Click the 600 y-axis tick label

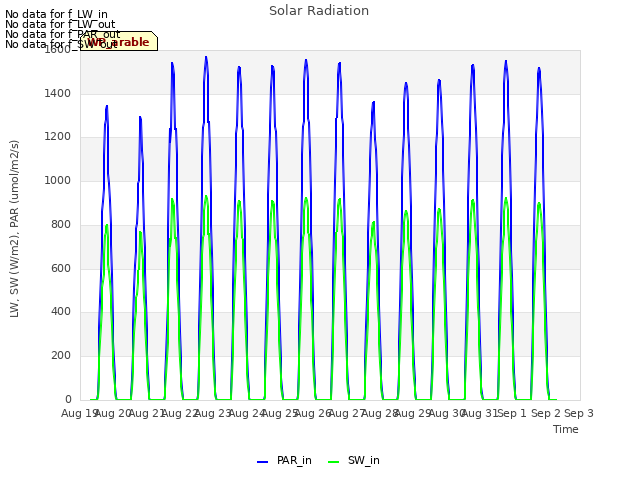point(61,269)
